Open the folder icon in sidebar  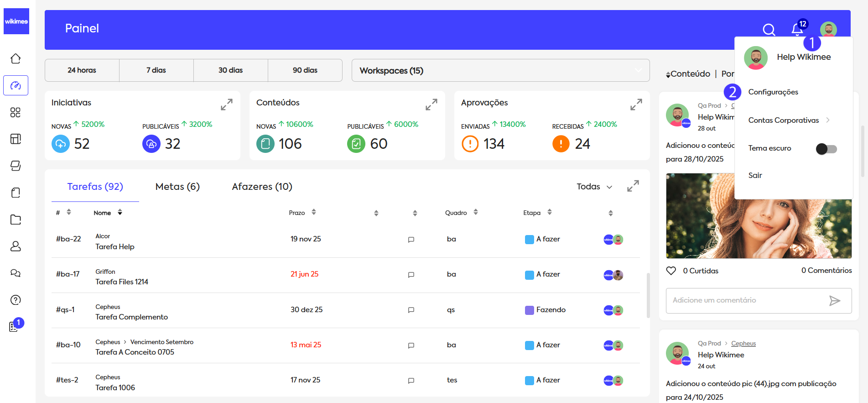[16, 220]
